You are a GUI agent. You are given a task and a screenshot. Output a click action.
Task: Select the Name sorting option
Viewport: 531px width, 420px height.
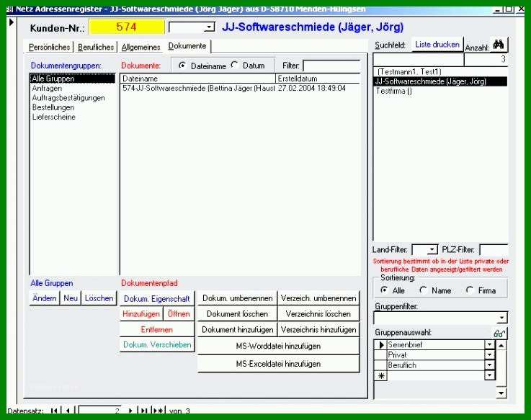tap(423, 290)
